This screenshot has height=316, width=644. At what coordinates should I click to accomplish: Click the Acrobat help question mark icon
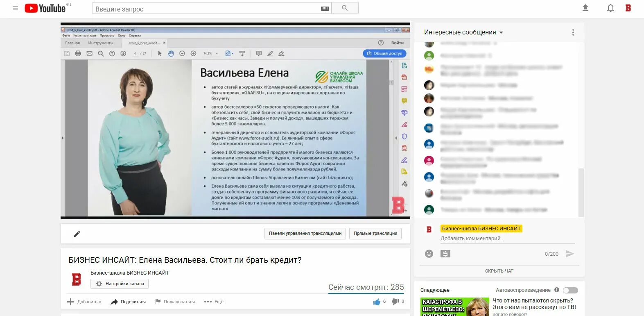click(x=381, y=43)
